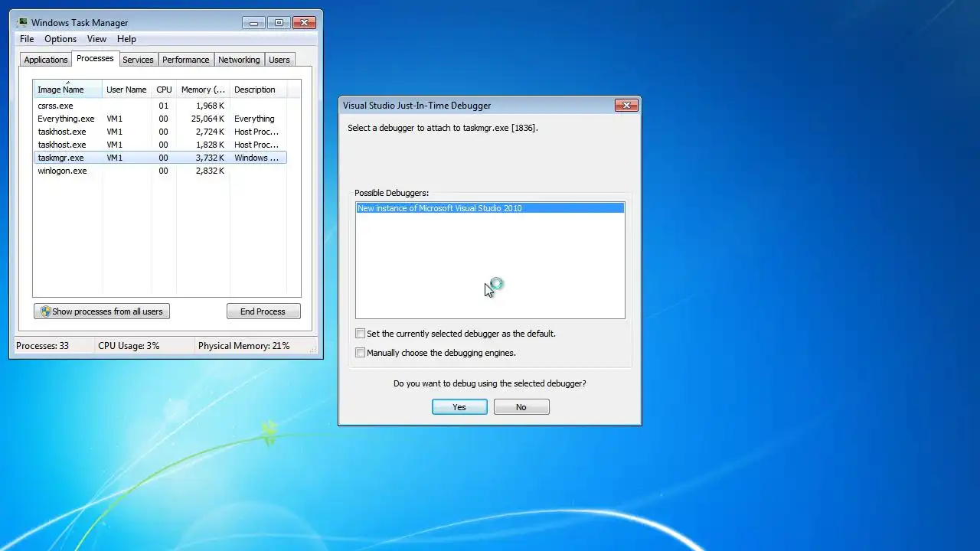Select the taskmgr.exe process row
This screenshot has width=980, height=551.
[160, 158]
